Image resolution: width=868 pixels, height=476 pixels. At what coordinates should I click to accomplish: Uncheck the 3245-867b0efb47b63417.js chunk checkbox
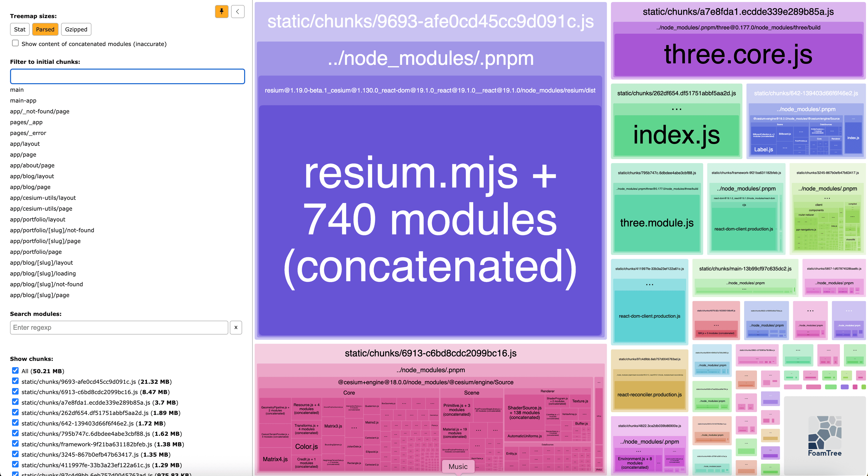(x=15, y=454)
